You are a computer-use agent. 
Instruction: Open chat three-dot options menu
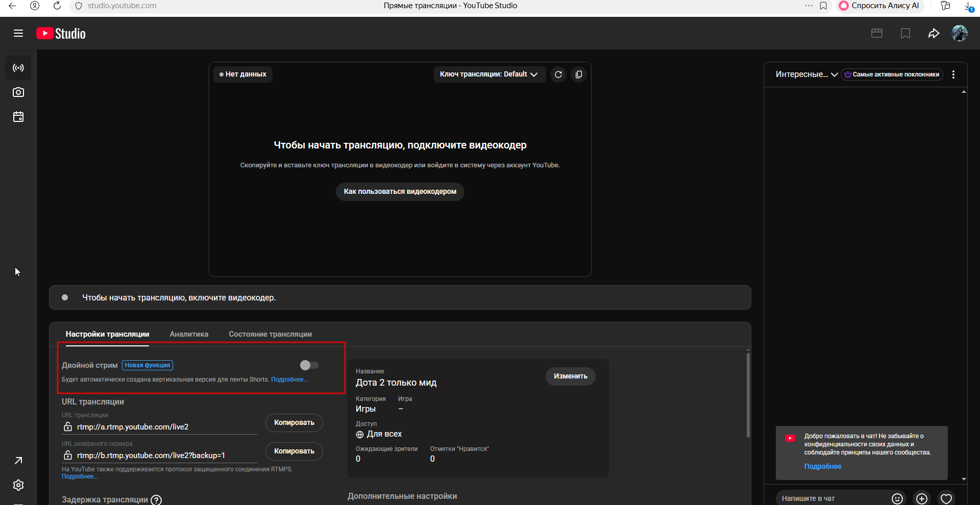953,74
